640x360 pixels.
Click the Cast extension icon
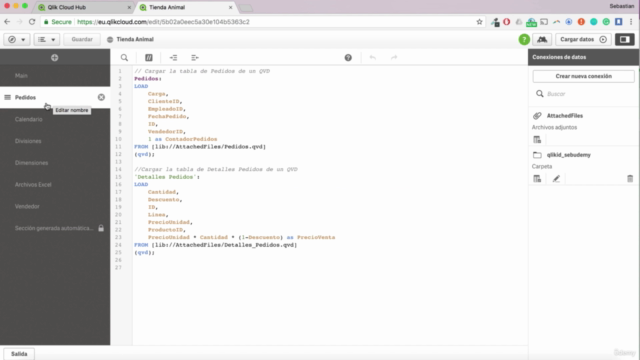[544, 22]
